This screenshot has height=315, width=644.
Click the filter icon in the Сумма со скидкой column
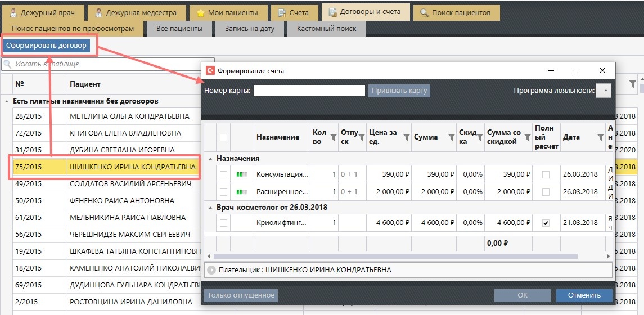(x=527, y=137)
